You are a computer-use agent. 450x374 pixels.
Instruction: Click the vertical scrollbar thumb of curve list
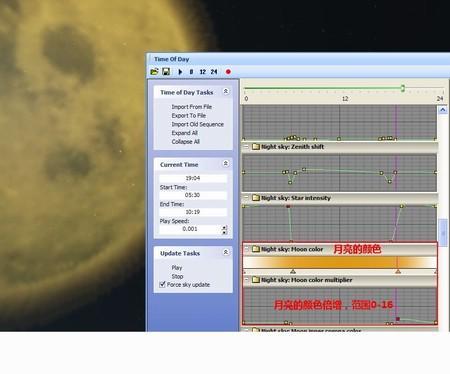click(443, 233)
